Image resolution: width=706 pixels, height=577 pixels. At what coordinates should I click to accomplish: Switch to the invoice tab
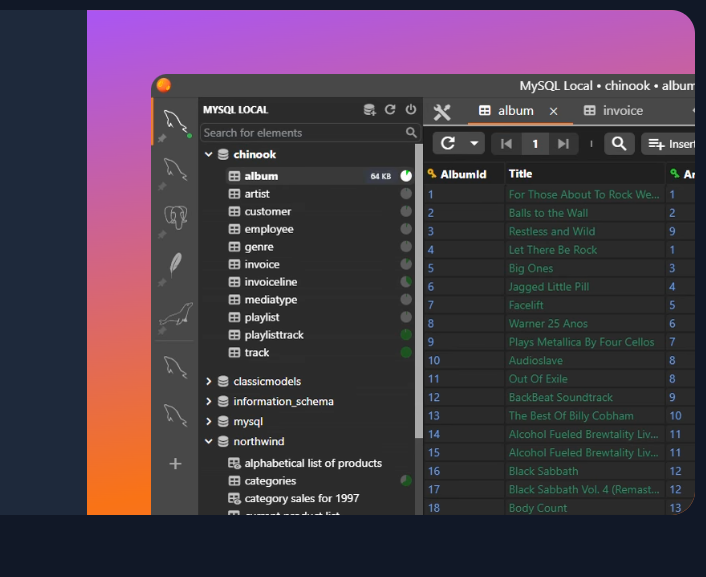(613, 111)
